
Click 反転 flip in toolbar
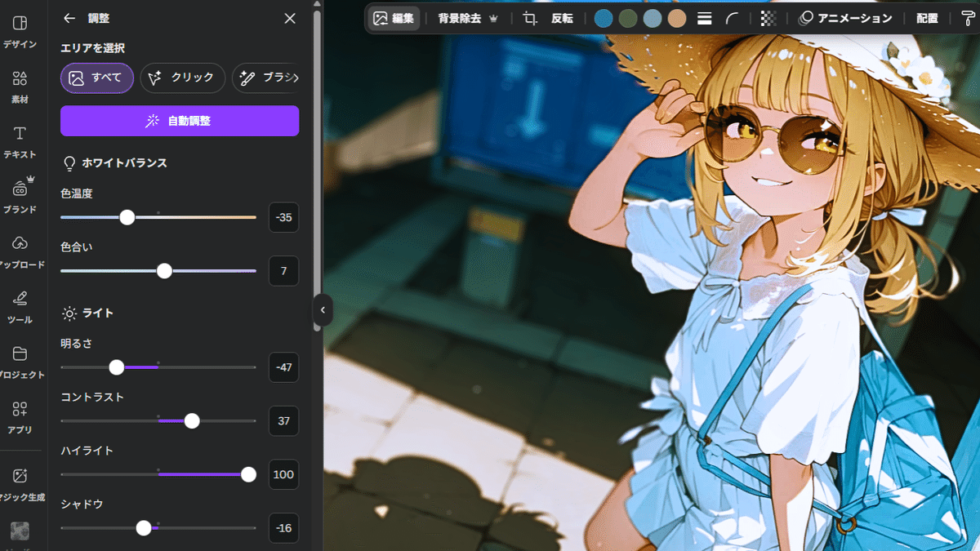click(562, 18)
